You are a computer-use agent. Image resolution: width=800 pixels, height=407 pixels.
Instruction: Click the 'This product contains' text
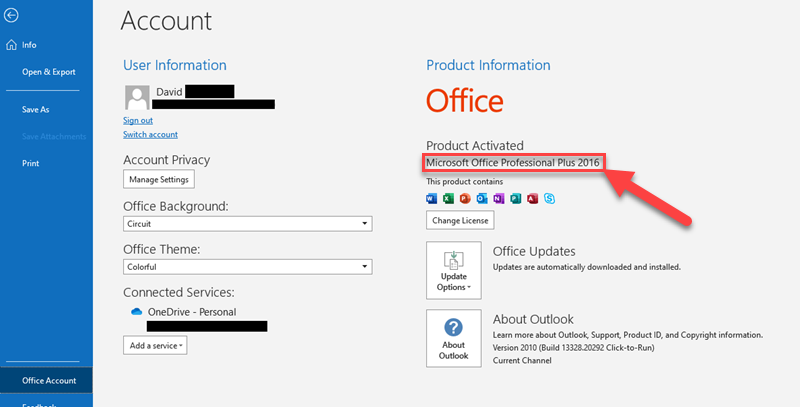tap(464, 182)
